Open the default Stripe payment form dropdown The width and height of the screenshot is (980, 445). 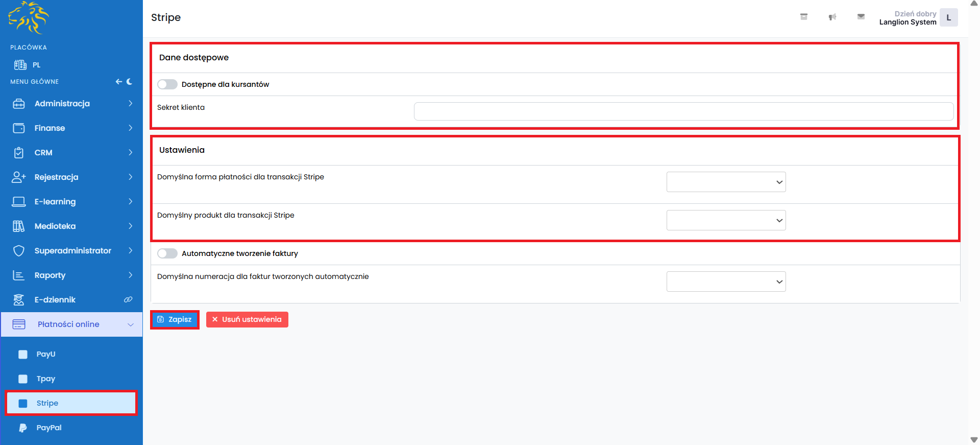coord(726,182)
